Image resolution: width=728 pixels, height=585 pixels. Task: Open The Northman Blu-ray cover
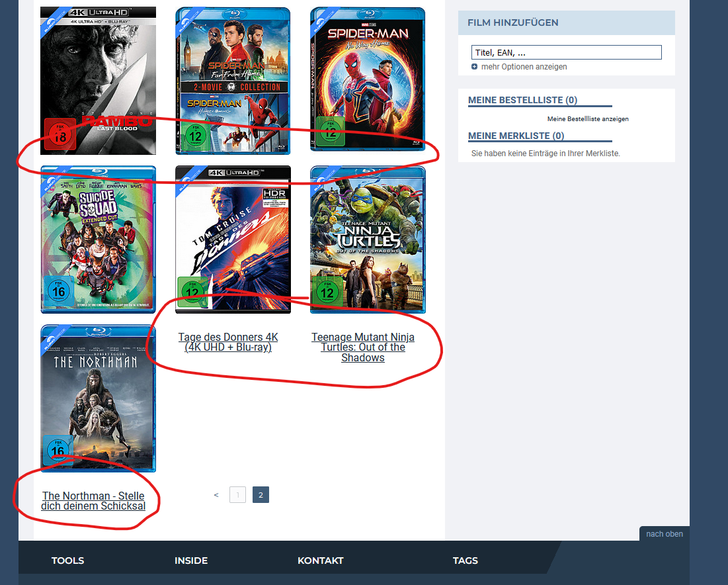tap(98, 398)
